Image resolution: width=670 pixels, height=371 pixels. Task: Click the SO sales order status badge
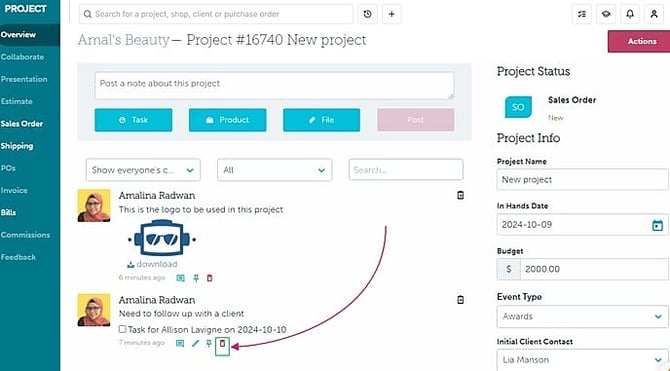[518, 107]
